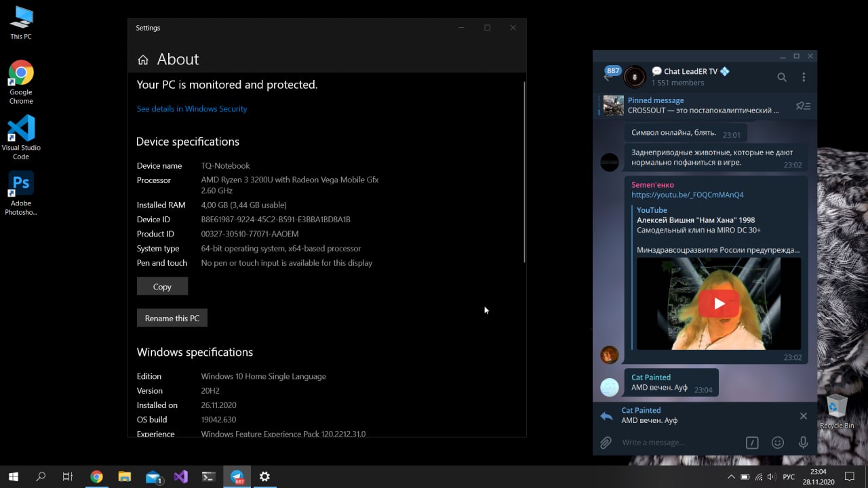Show pinned messages list icon
This screenshot has height=488, width=868.
[803, 106]
